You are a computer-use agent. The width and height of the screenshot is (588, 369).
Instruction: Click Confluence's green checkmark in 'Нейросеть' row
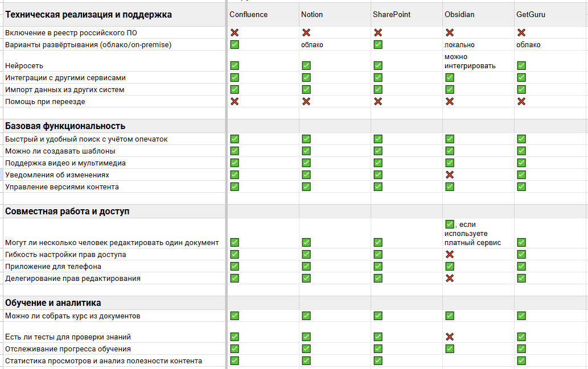click(x=235, y=65)
